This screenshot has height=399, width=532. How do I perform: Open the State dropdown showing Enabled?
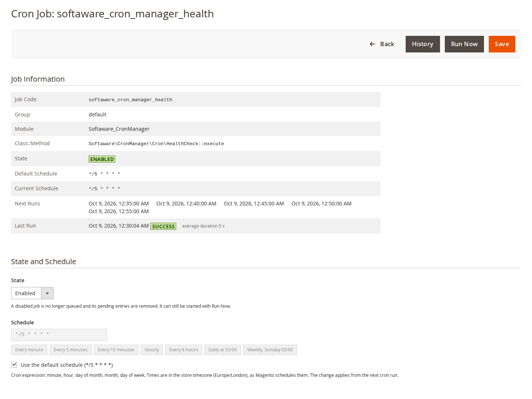point(32,293)
